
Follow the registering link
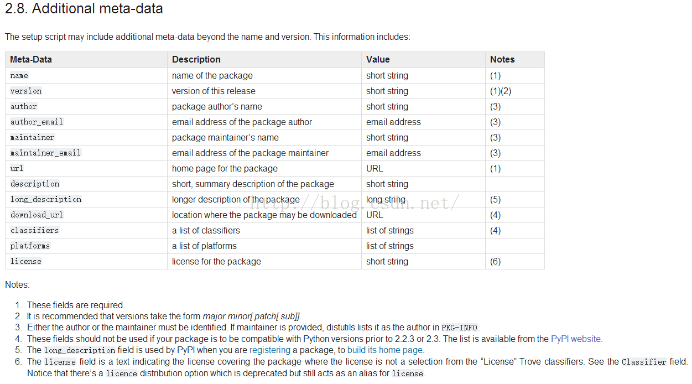click(270, 350)
